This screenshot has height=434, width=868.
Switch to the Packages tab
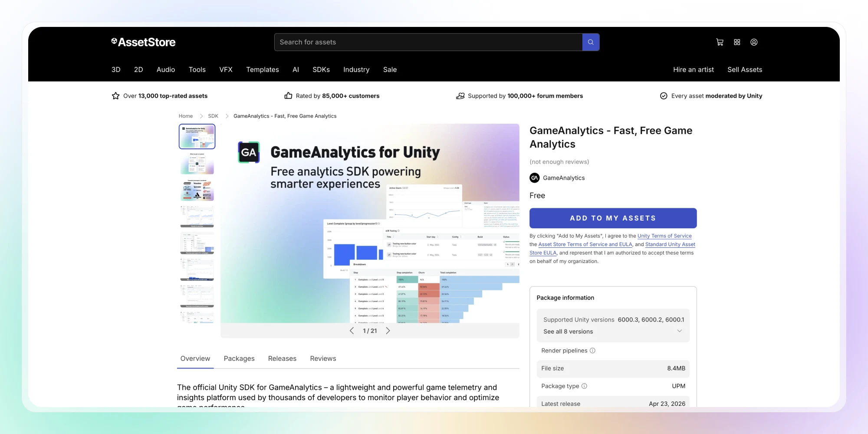239,358
